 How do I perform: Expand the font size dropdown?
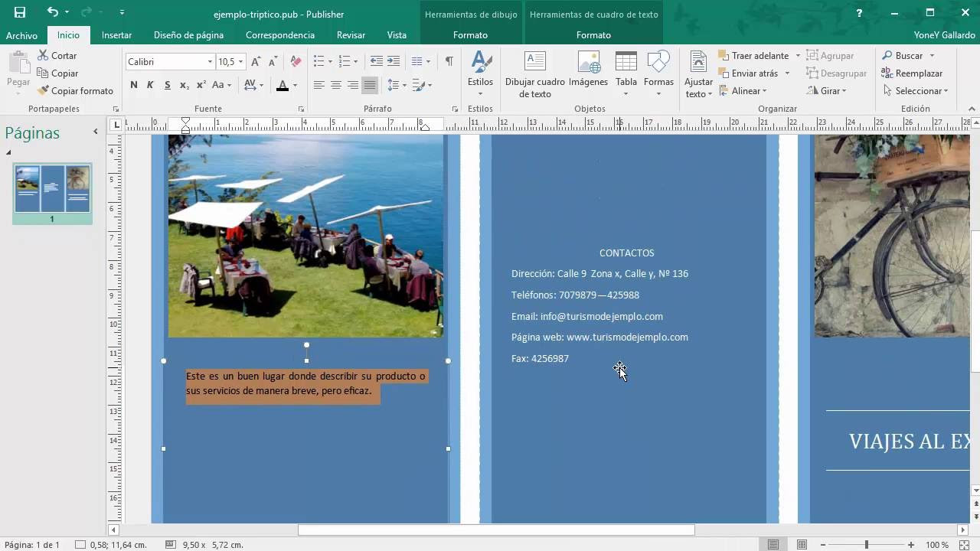[x=242, y=61]
